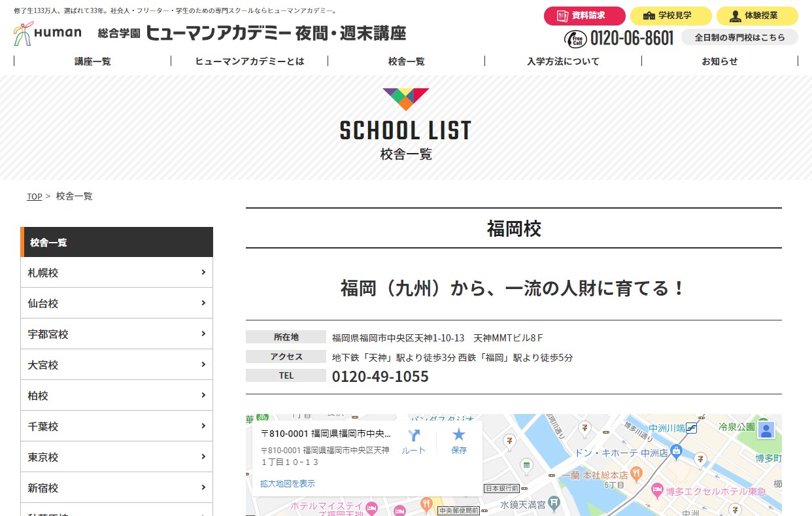The width and height of the screenshot is (812, 516).
Task: Click the Don Quijote Nakasu store marker
Action: (677, 451)
